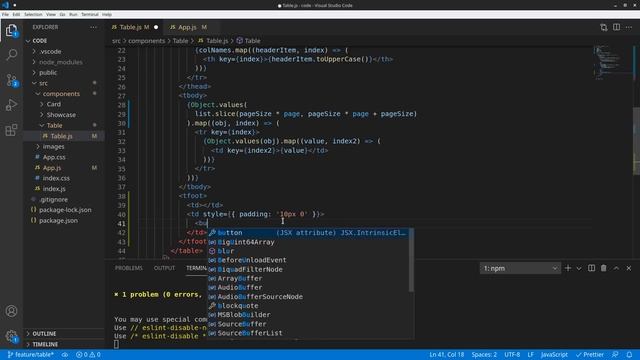The width and height of the screenshot is (640, 360).
Task: Click the Explorer more actions ellipsis
Action: 93,27
